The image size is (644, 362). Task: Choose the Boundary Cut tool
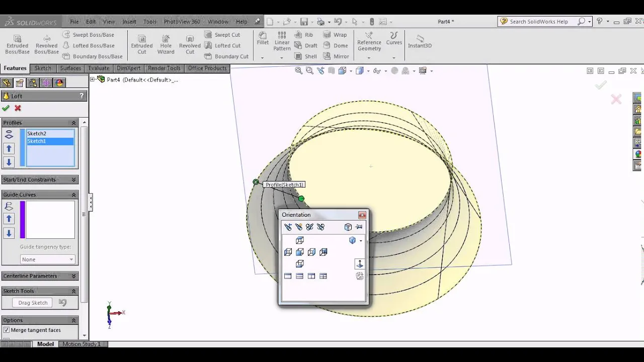pos(226,56)
